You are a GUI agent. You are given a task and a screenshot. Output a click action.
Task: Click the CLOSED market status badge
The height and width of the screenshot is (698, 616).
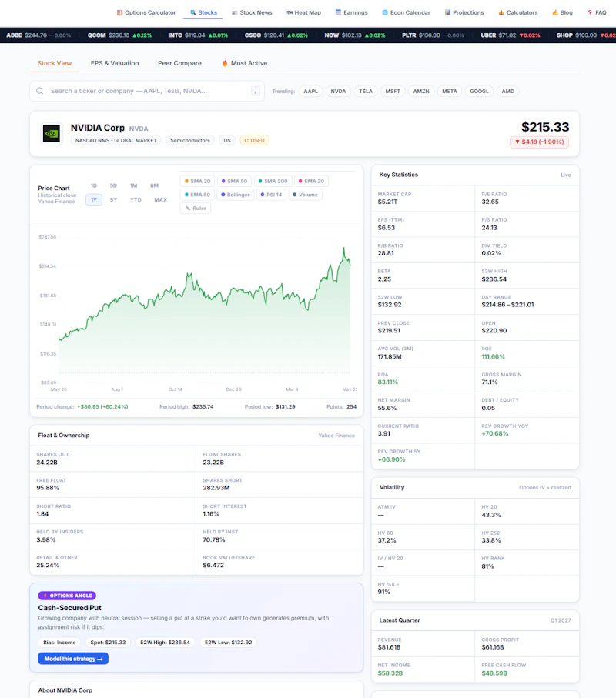[254, 140]
